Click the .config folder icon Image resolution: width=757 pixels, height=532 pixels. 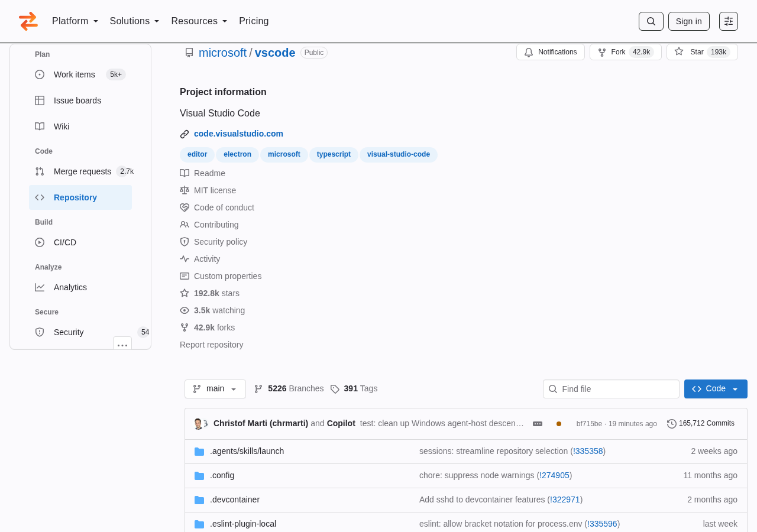[199, 476]
